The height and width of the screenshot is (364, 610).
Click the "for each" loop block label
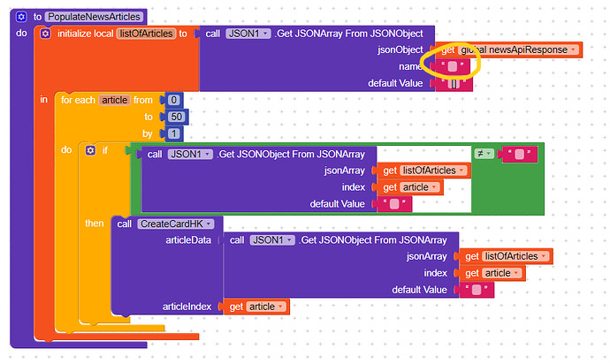tap(78, 100)
